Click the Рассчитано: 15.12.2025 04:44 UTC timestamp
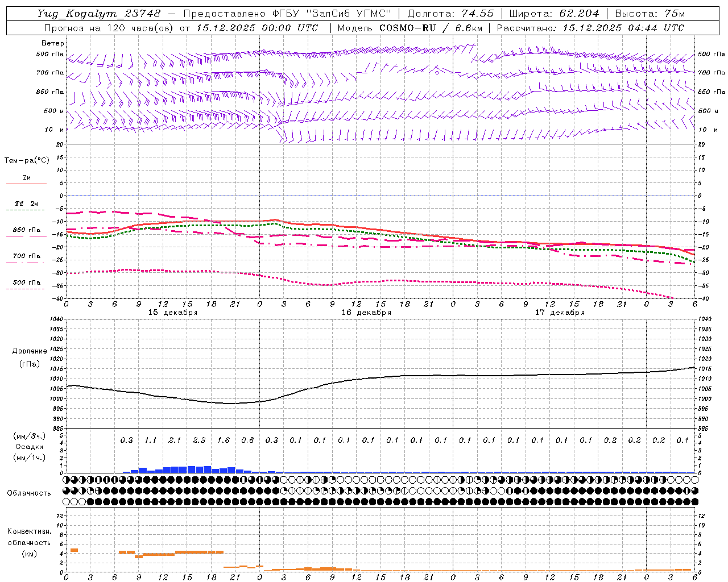This screenshot has height=582, width=728. pos(590,28)
